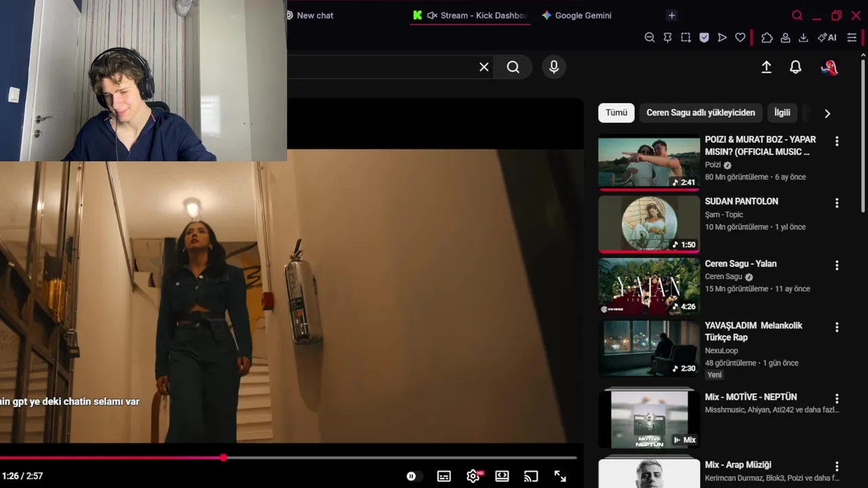868x488 pixels.
Task: Open Mix - Arap Müziği title
Action: (x=738, y=465)
